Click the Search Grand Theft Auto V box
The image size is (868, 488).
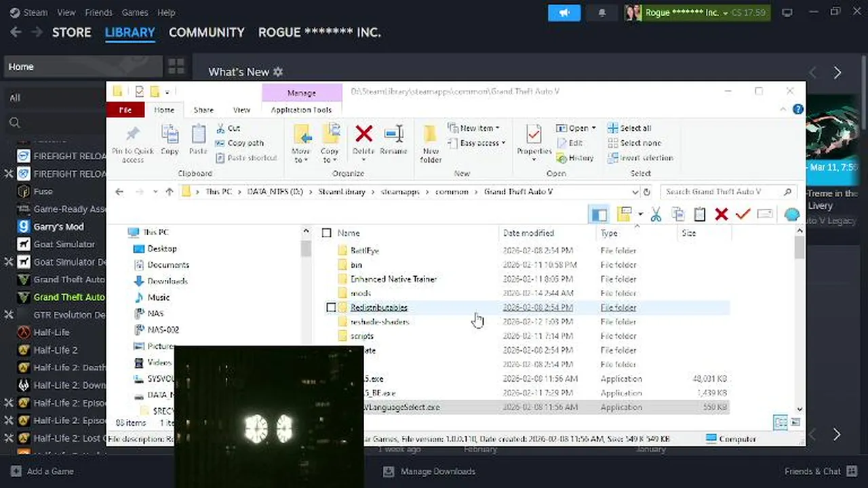[x=728, y=192]
